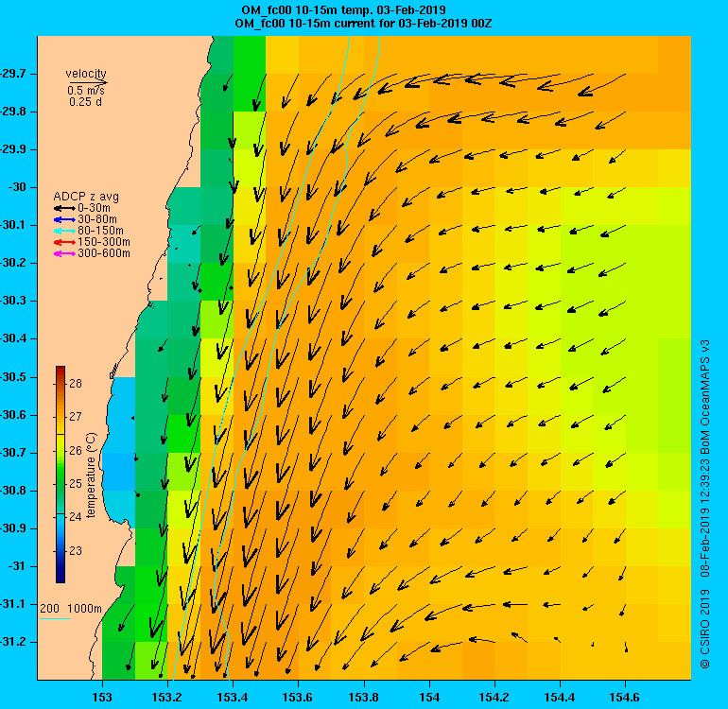Click the '300-600m' legend label
728x709 pixels.
[104, 253]
